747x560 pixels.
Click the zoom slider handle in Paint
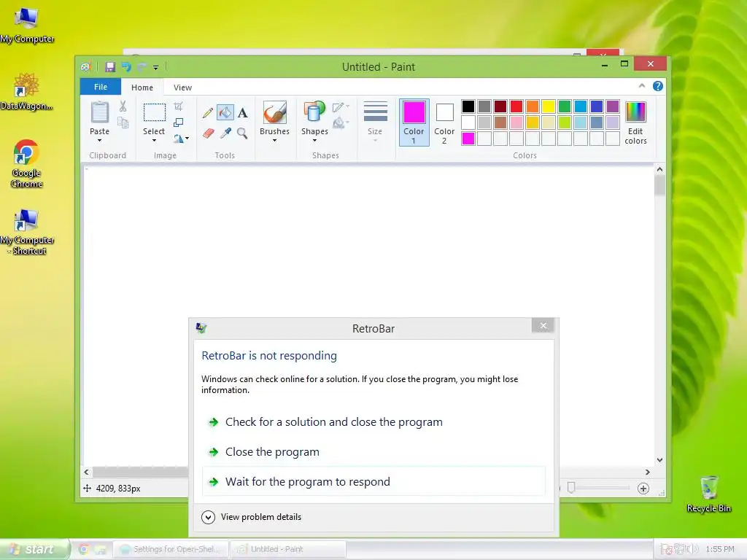pos(571,488)
